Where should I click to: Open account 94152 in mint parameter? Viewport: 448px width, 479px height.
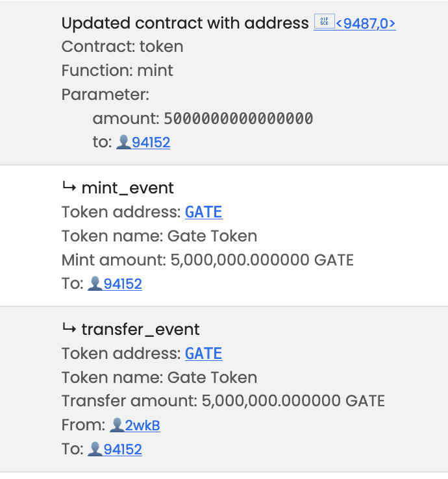[x=151, y=142]
